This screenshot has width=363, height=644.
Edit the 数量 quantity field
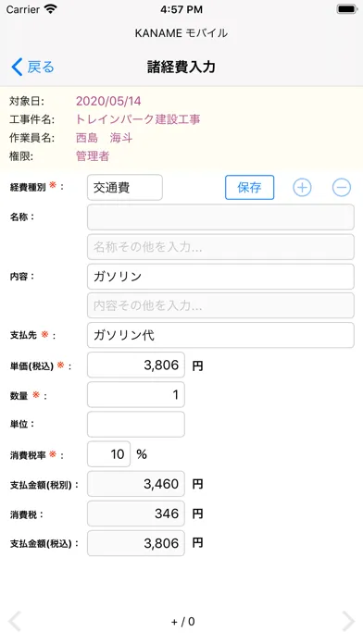(x=136, y=395)
